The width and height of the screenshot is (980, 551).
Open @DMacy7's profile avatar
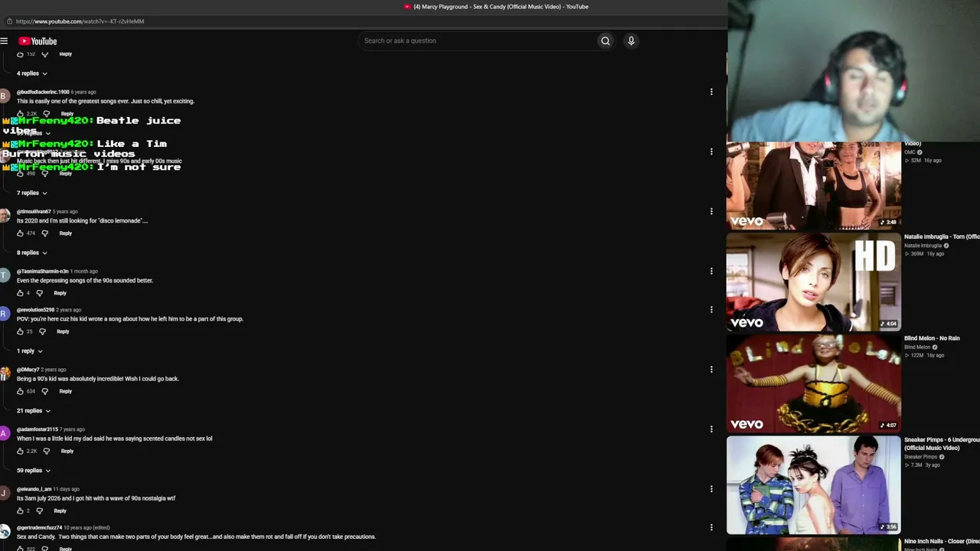(x=4, y=373)
